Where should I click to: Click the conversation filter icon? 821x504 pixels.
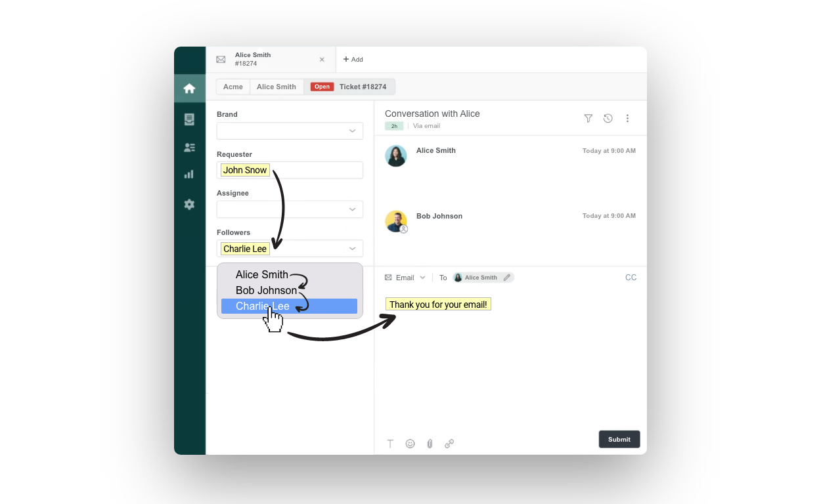point(588,118)
